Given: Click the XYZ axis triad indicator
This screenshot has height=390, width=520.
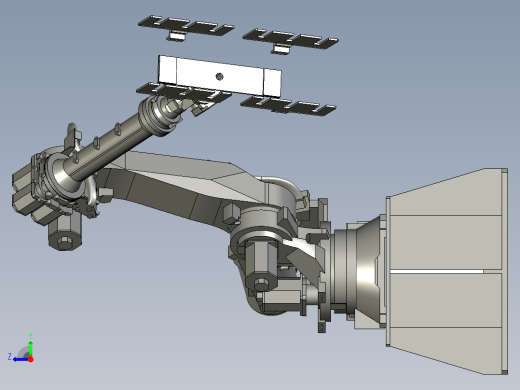Looking at the screenshot, I should [21, 349].
